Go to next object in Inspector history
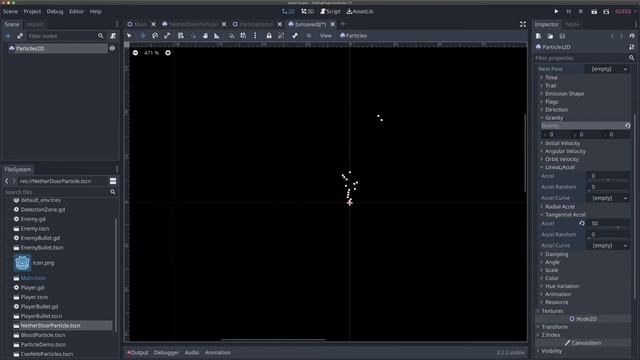The height and width of the screenshot is (360, 640). tap(621, 36)
